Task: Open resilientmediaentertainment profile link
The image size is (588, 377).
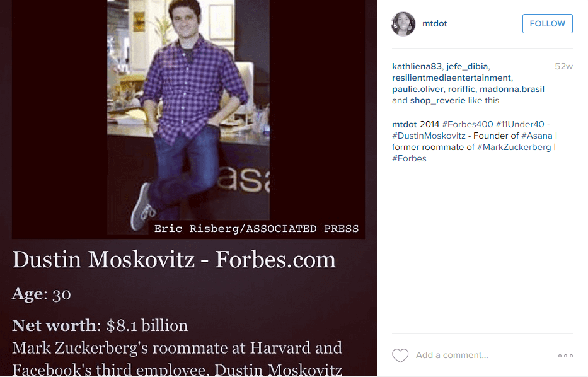Action: [451, 78]
